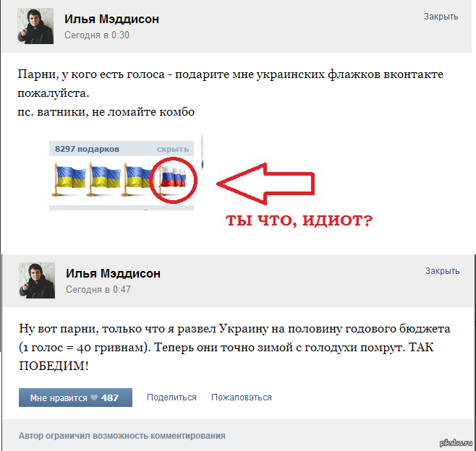Open the first post's author avatar
The width and height of the screenshot is (476, 451).
[x=35, y=26]
